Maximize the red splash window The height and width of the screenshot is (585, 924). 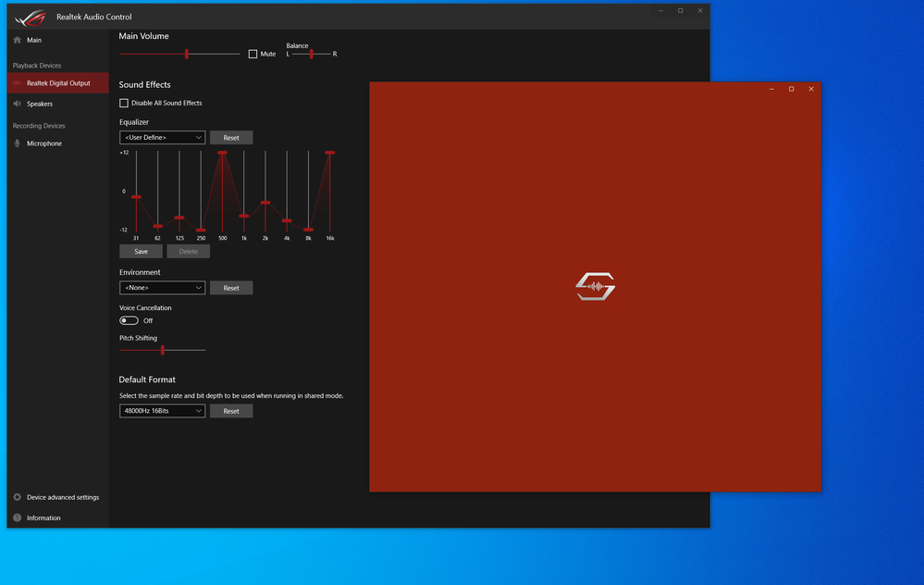pyautogui.click(x=792, y=89)
